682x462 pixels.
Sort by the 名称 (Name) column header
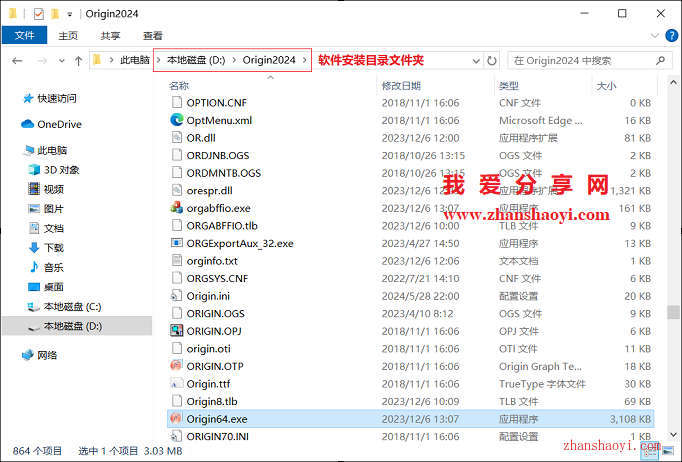click(x=179, y=86)
